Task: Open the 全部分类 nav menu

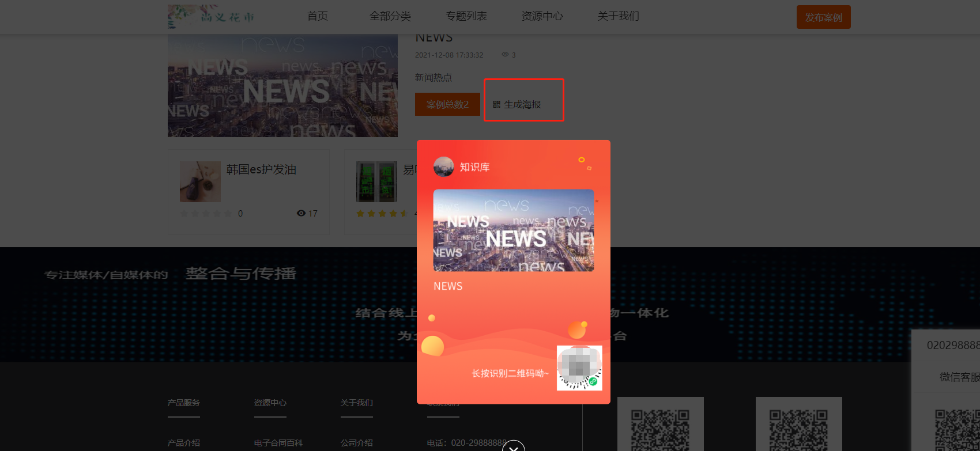Action: tap(390, 16)
